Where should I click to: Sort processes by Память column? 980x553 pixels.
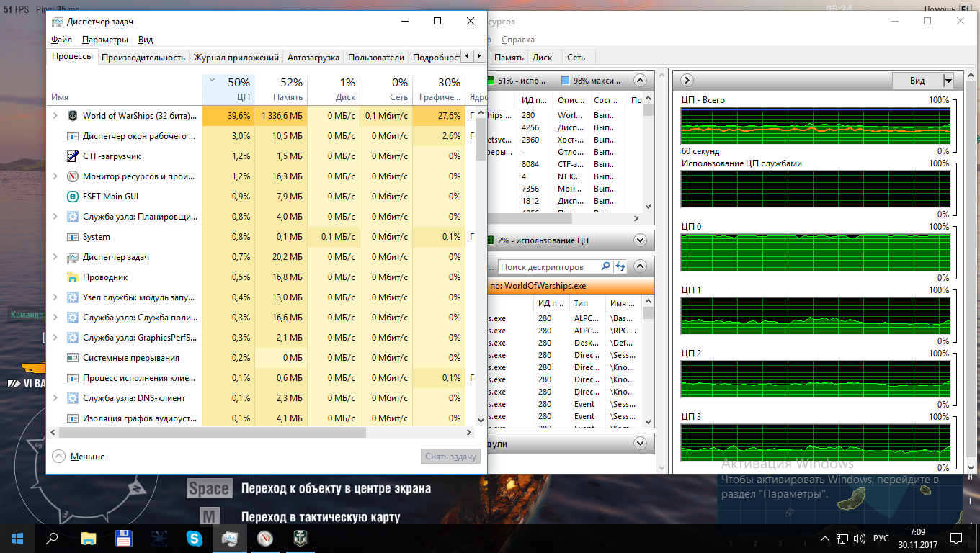(281, 89)
